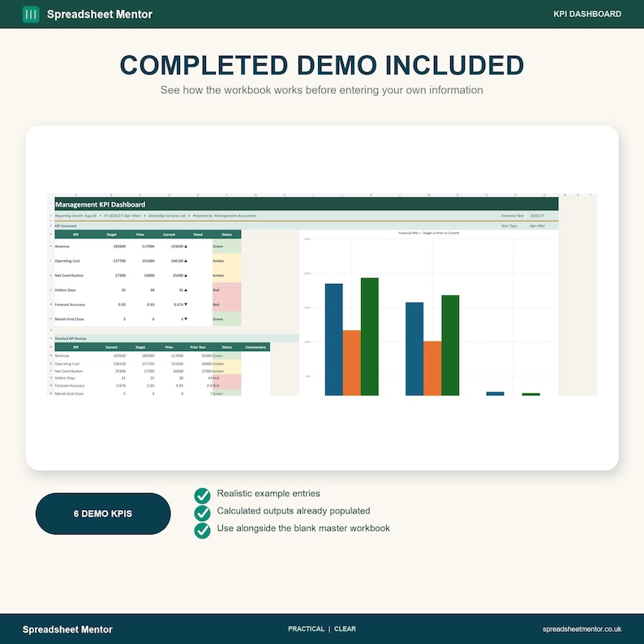This screenshot has height=644, width=644.
Task: Click the Spreadsheet Mentor title in the header
Action: click(x=100, y=15)
